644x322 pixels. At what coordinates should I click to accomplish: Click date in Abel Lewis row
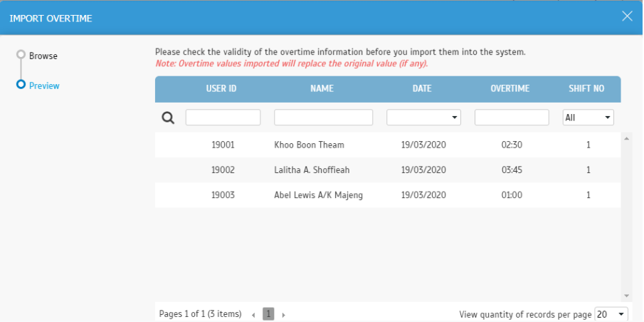tap(423, 195)
